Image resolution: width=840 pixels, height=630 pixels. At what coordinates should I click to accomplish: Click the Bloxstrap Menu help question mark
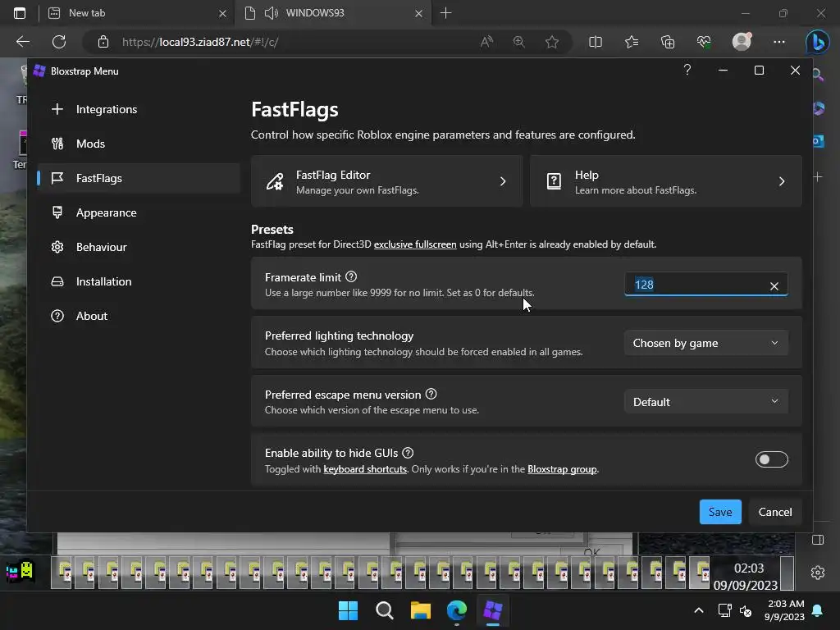click(687, 71)
